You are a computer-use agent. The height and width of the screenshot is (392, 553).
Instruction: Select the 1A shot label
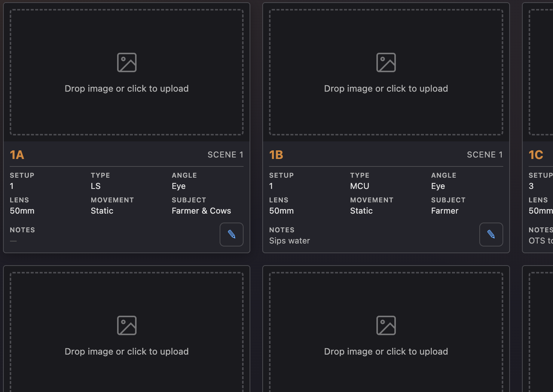[x=17, y=155]
